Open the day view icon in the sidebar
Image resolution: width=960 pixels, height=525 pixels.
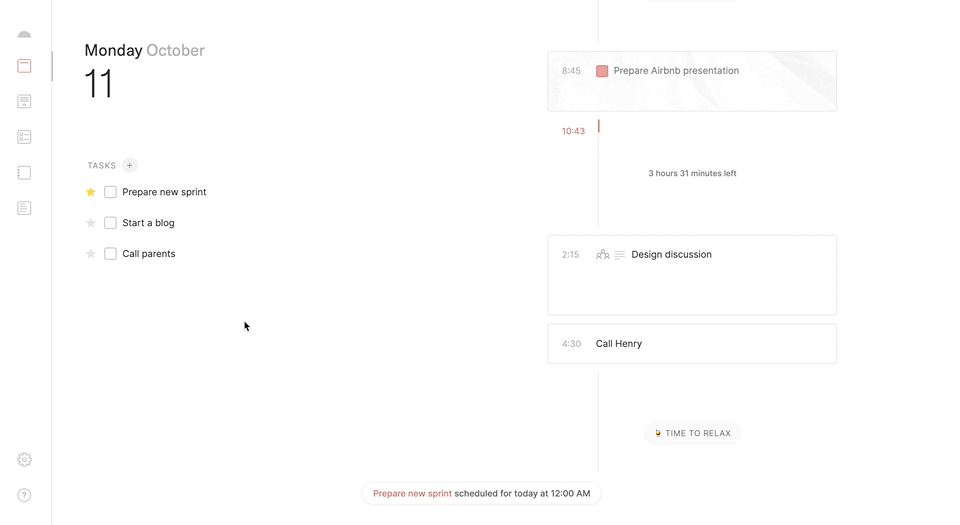[24, 66]
